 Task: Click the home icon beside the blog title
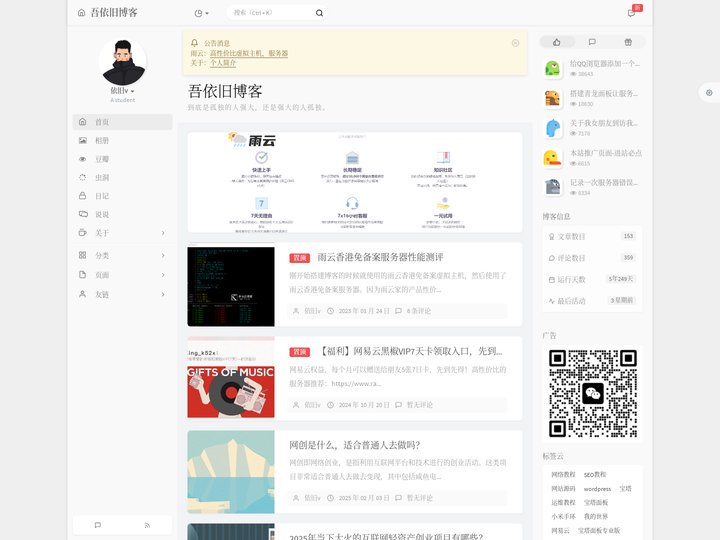click(81, 13)
